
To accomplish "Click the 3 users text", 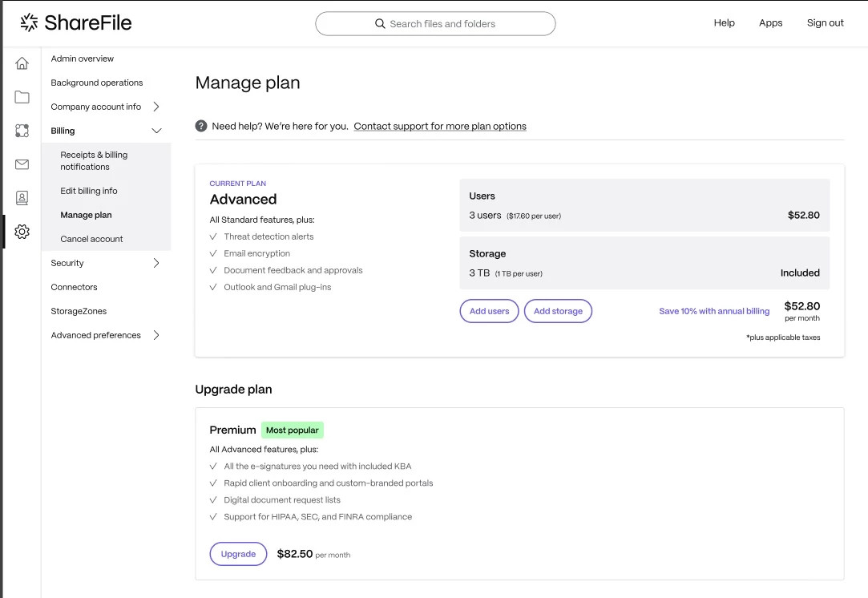I will point(485,216).
